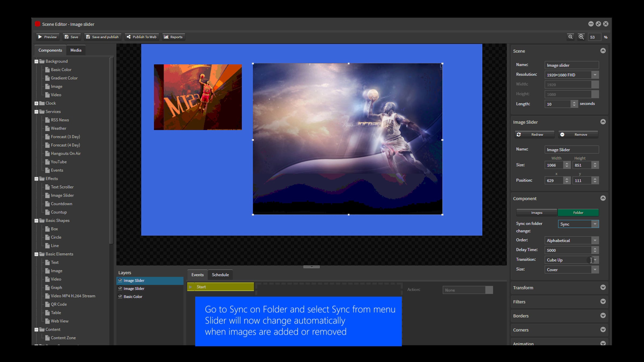The image size is (644, 362).
Task: Switch to the Components tab
Action: coord(50,50)
